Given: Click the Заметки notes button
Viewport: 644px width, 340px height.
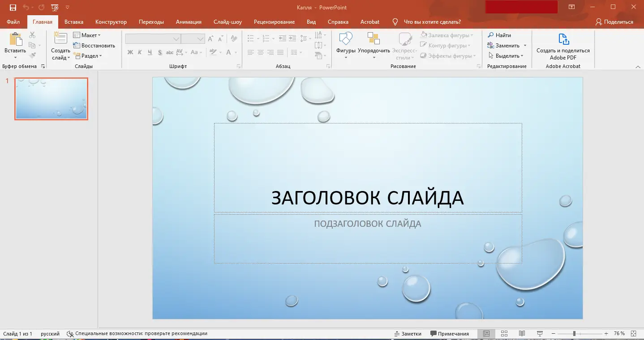Looking at the screenshot, I should 408,334.
